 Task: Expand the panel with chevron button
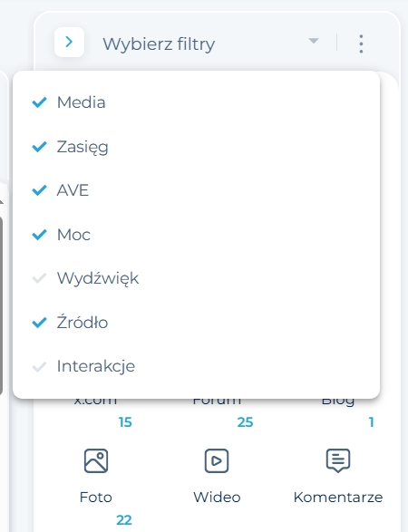click(69, 42)
